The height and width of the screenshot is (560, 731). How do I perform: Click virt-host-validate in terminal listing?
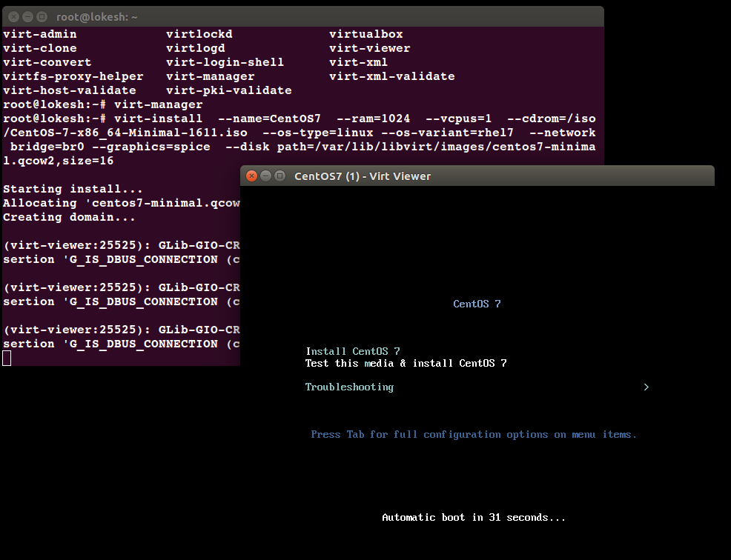coord(70,90)
